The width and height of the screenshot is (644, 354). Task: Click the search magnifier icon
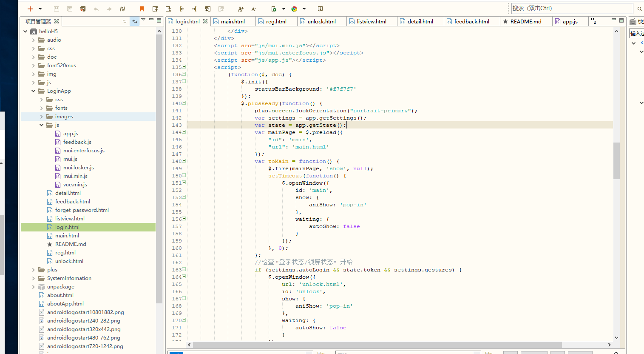tap(639, 9)
